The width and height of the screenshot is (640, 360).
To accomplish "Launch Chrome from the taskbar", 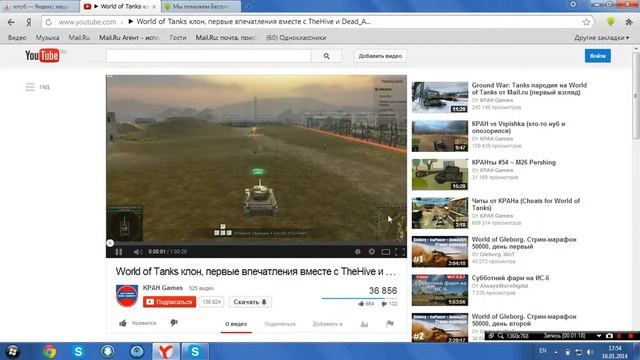I will click(x=49, y=351).
